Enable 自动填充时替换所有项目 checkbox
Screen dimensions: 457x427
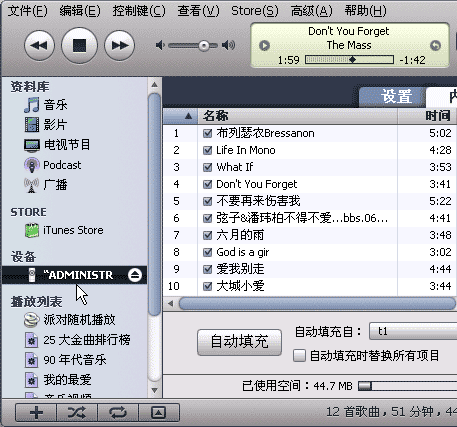point(299,355)
